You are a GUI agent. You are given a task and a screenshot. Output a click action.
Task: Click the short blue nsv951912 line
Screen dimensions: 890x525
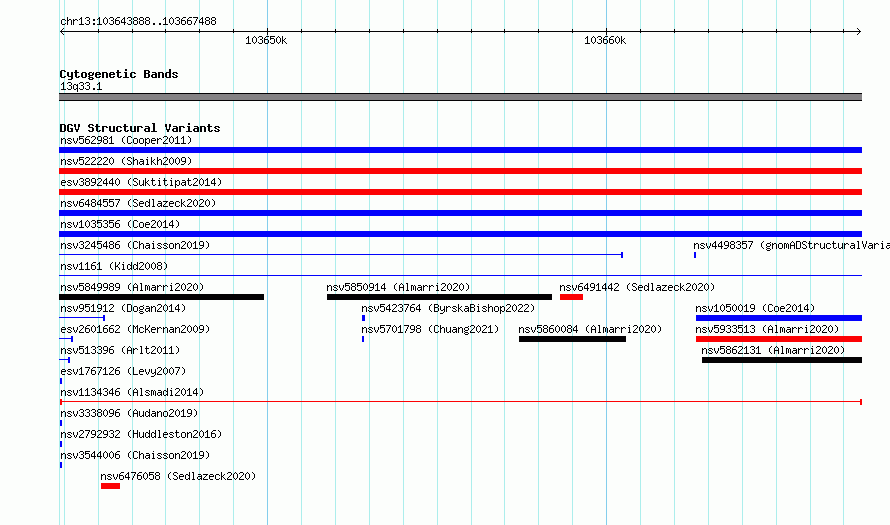(82, 318)
